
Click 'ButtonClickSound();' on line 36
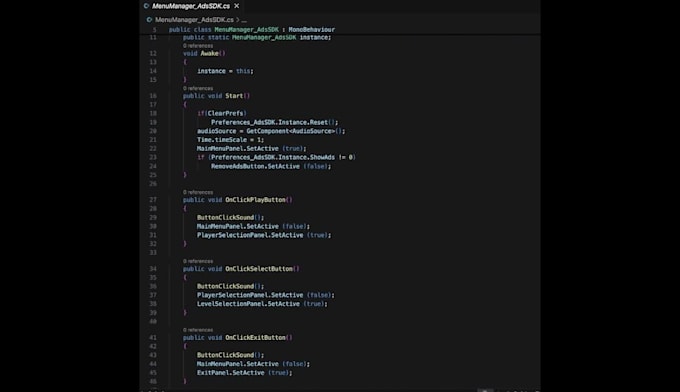click(230, 286)
